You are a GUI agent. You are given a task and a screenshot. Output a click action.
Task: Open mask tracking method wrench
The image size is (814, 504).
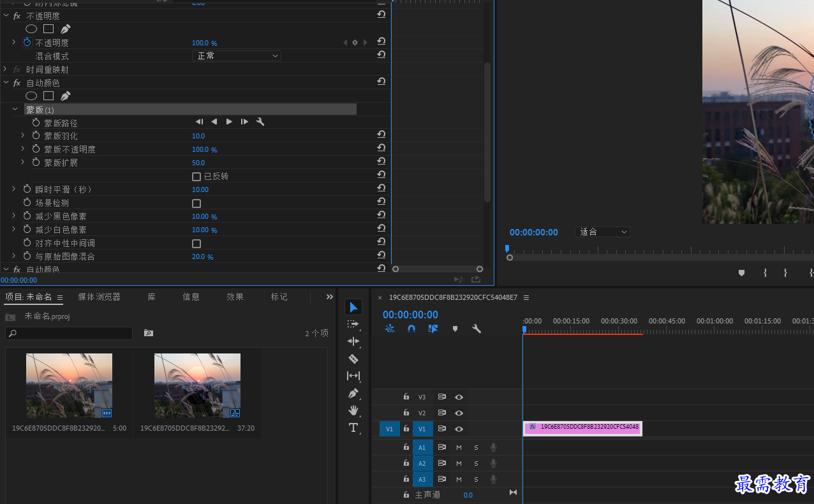[260, 122]
